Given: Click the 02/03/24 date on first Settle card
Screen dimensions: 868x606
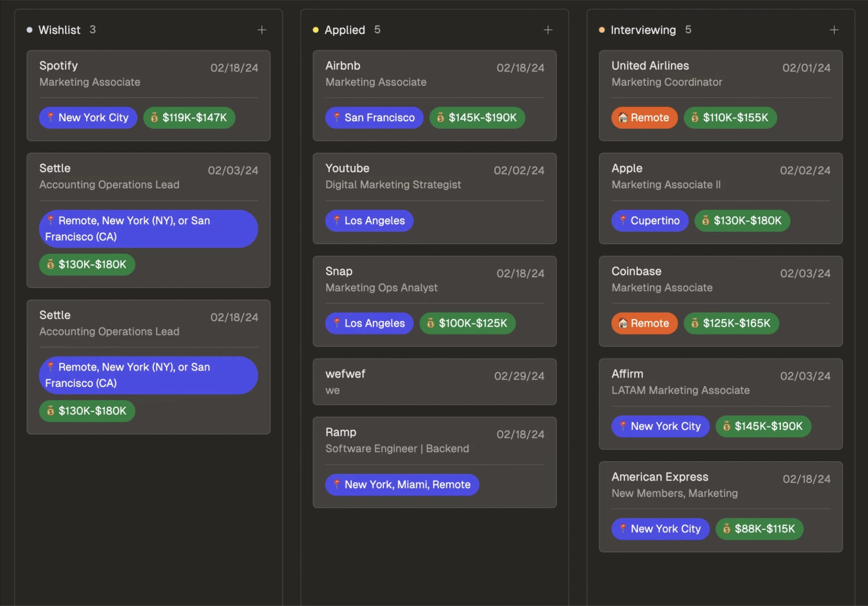Looking at the screenshot, I should tap(233, 170).
